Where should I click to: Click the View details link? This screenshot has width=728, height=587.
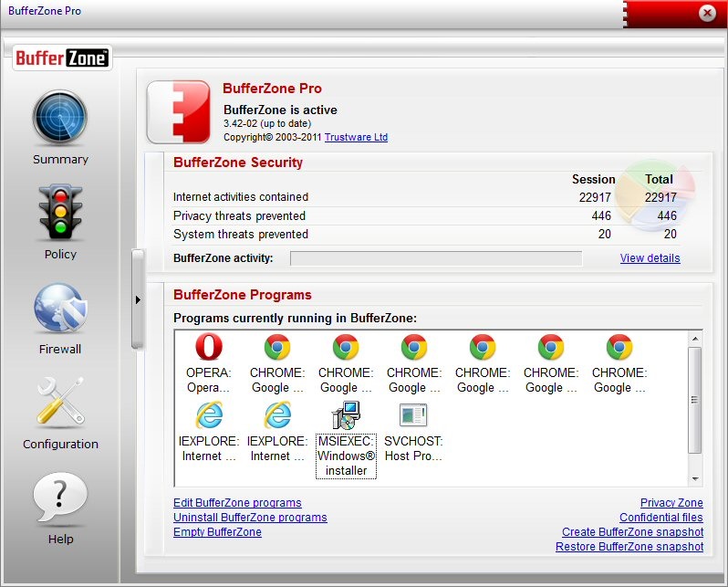pyautogui.click(x=650, y=258)
